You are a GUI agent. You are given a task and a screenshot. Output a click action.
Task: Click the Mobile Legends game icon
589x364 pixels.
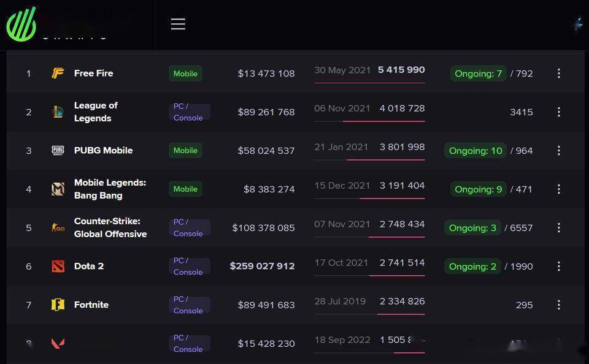point(58,189)
